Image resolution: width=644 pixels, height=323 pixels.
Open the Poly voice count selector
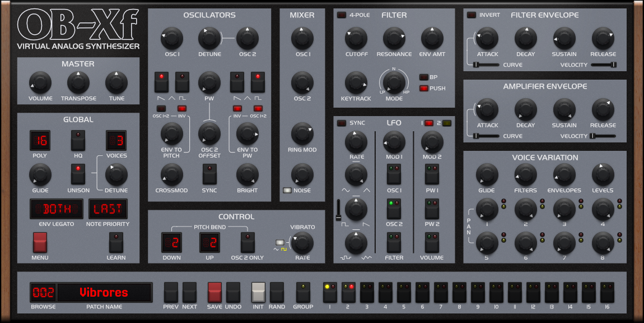pyautogui.click(x=40, y=141)
